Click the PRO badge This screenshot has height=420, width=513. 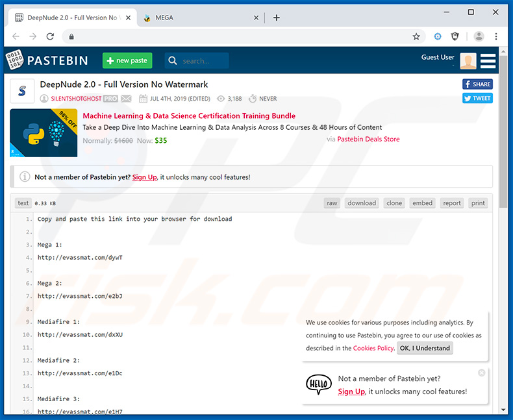(110, 99)
